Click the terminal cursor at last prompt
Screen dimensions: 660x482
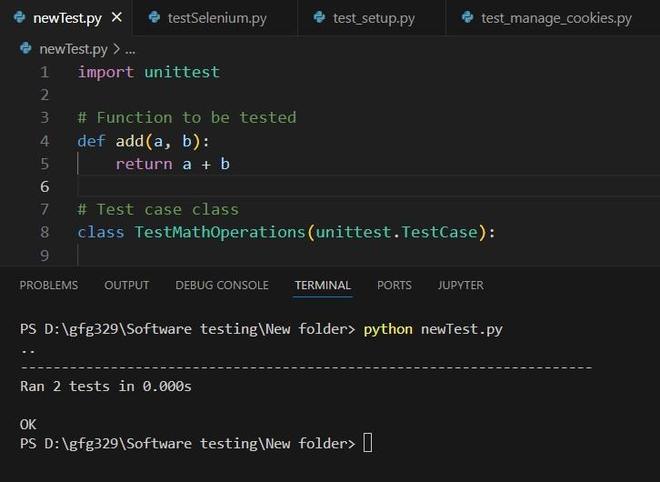(367, 443)
